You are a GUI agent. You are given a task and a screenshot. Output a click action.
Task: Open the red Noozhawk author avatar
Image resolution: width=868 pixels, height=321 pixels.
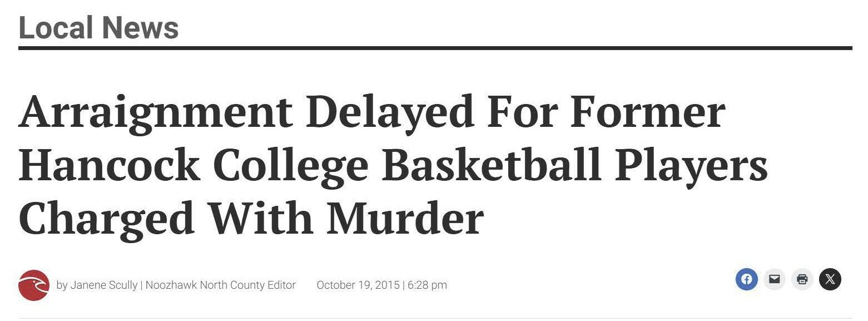(34, 285)
